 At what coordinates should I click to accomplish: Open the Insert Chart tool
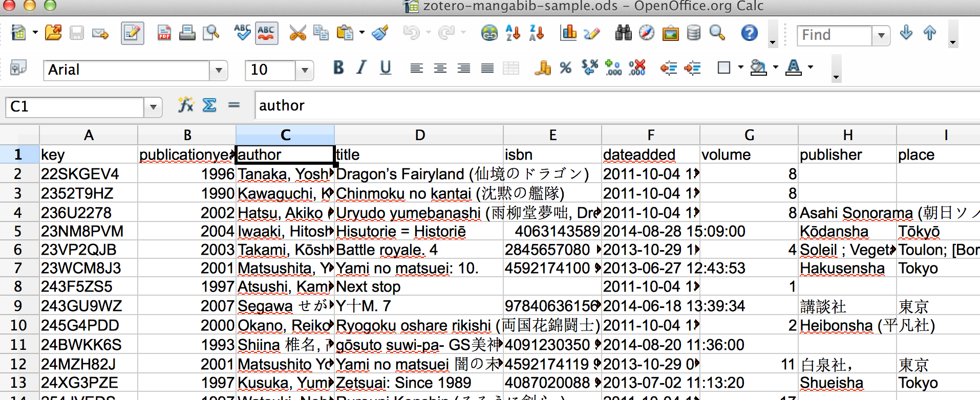[568, 34]
